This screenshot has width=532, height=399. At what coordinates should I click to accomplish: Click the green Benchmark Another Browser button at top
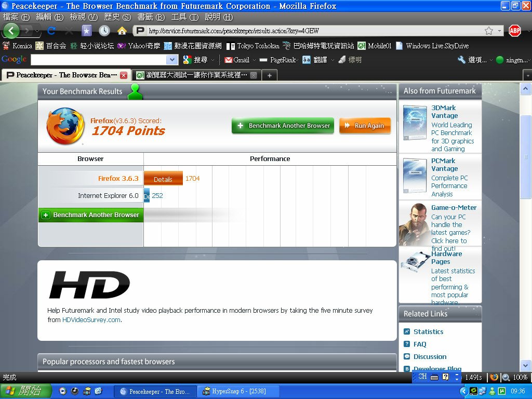coord(283,126)
